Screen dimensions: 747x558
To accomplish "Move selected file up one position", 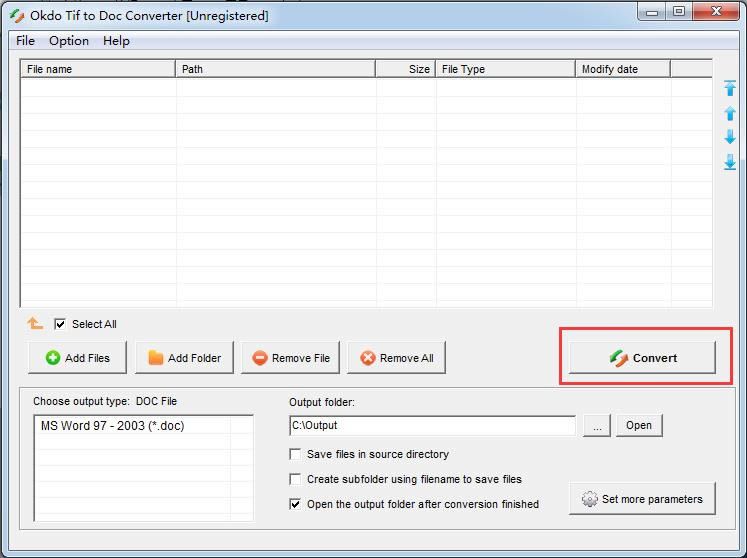I will coord(729,113).
